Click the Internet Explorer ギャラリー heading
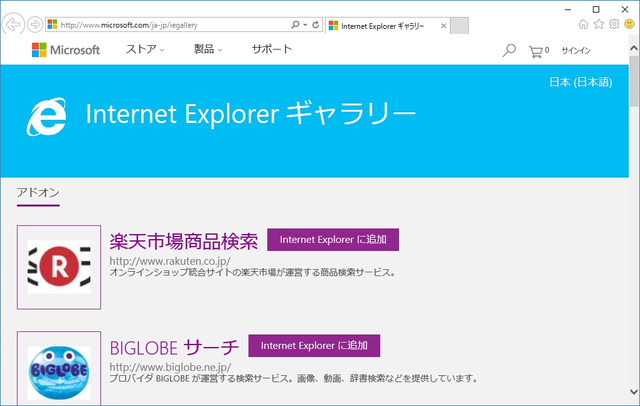 pos(250,114)
